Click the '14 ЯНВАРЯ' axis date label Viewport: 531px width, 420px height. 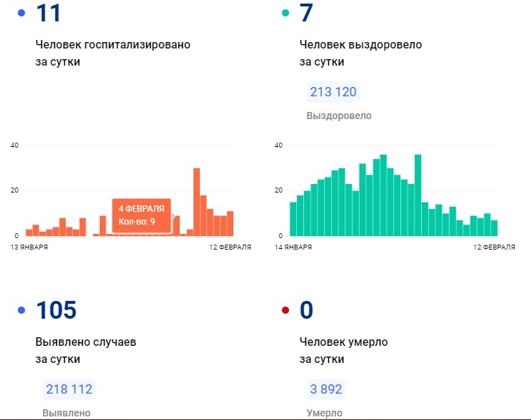click(x=293, y=247)
